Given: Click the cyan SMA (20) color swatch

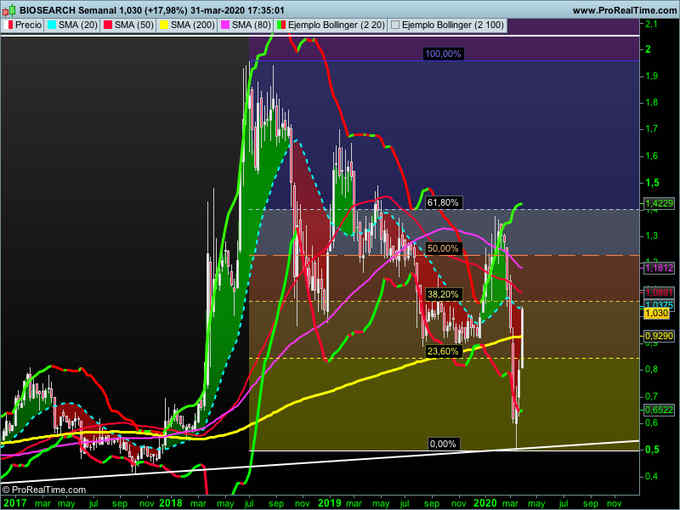Looking at the screenshot, I should (52, 25).
